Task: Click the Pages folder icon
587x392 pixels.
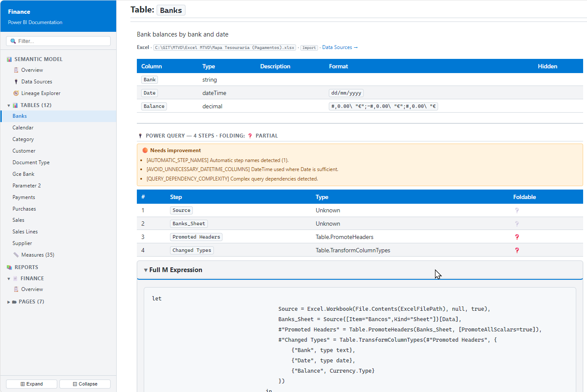Action: click(x=14, y=302)
